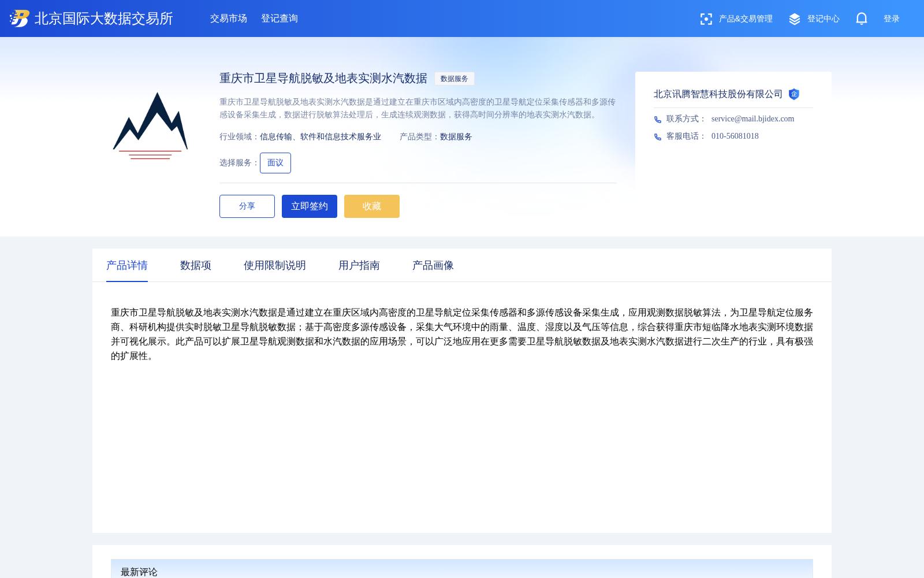Click the 登记中心 layers icon
Viewport: 924px width, 578px height.
pos(795,19)
